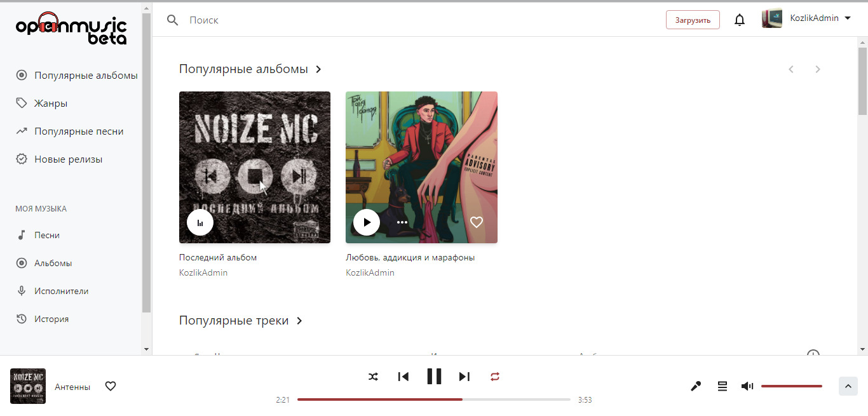This screenshot has width=868, height=416.
Task: Open the Последний альбом title link
Action: 218,258
